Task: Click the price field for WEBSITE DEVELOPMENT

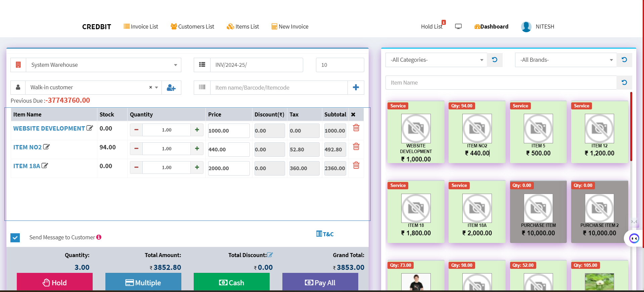Action: [x=229, y=131]
